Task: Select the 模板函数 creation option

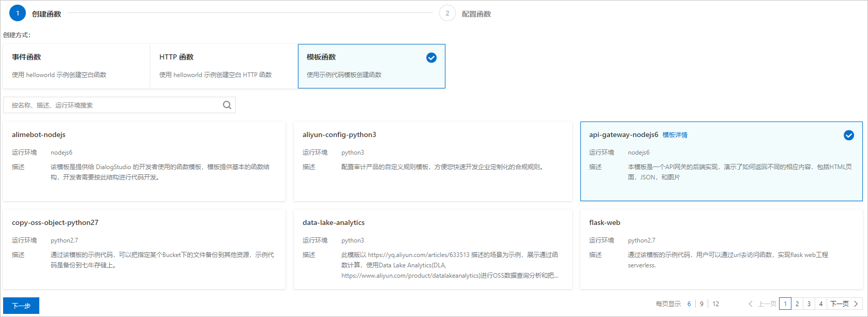Action: point(371,66)
